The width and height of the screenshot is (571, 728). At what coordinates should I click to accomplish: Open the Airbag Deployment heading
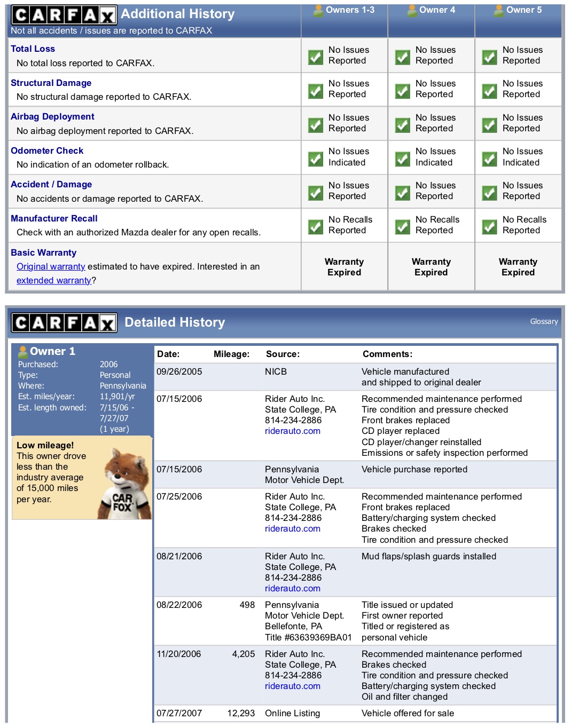point(52,116)
